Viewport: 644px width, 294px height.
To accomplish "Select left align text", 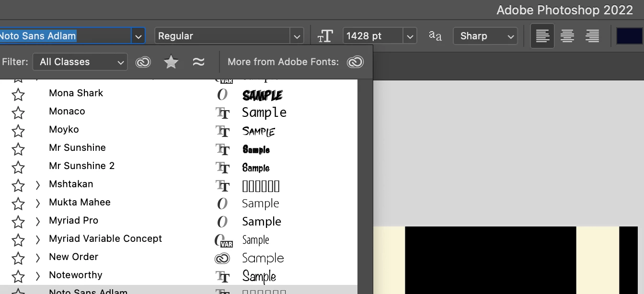I will tap(542, 36).
